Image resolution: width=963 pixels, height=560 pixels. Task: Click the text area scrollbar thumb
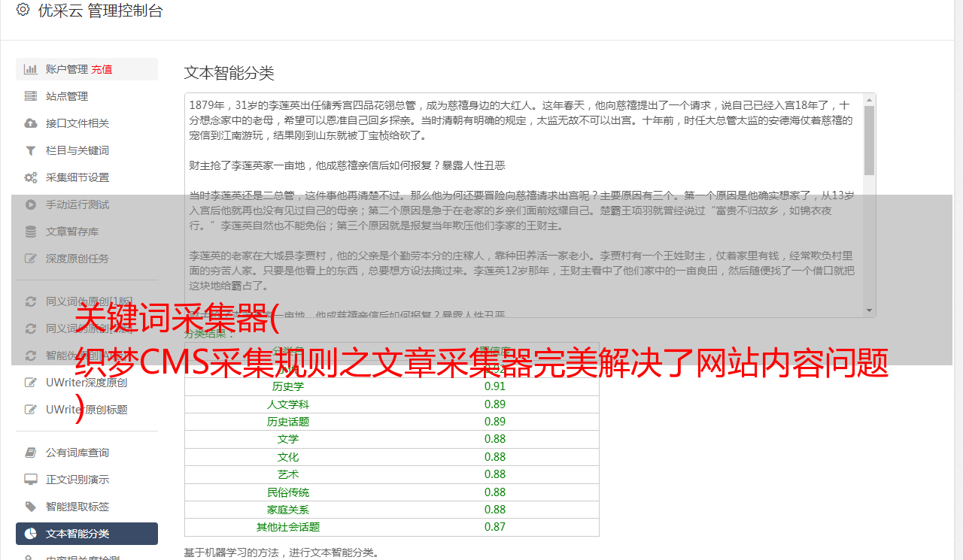click(870, 141)
